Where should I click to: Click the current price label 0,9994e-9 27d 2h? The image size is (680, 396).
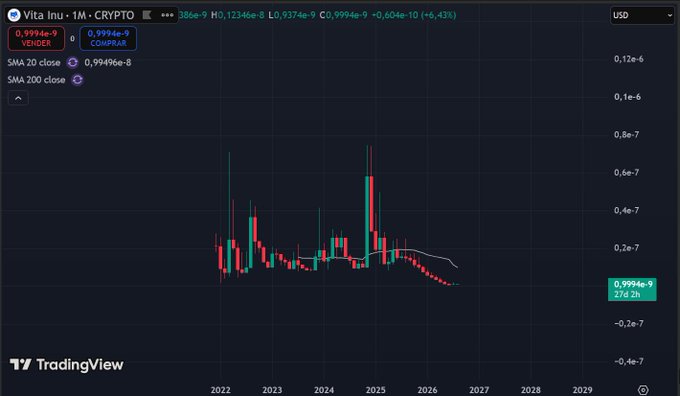(632, 289)
